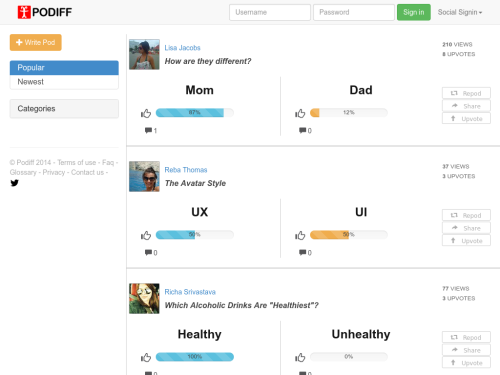
Task: Click the Write Pod button
Action: tap(36, 42)
